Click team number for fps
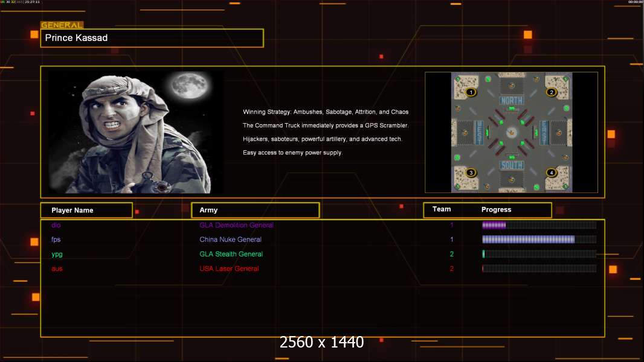This screenshot has width=644, height=362. click(452, 240)
